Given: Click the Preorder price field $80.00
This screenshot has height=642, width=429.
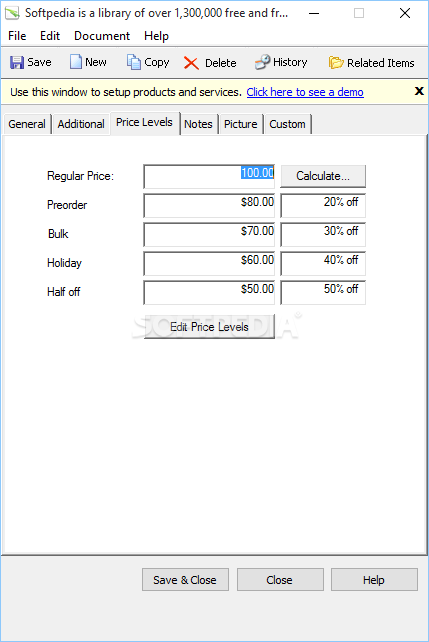Looking at the screenshot, I should [209, 206].
